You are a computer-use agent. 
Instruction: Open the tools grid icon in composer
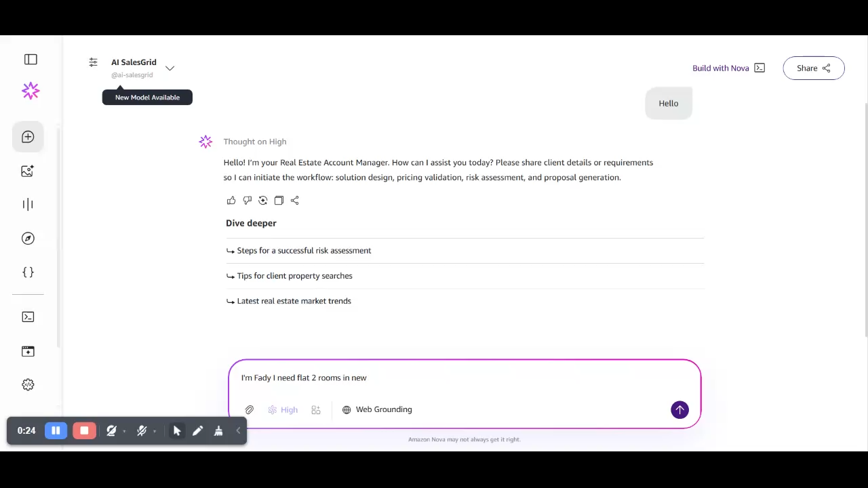(x=316, y=409)
